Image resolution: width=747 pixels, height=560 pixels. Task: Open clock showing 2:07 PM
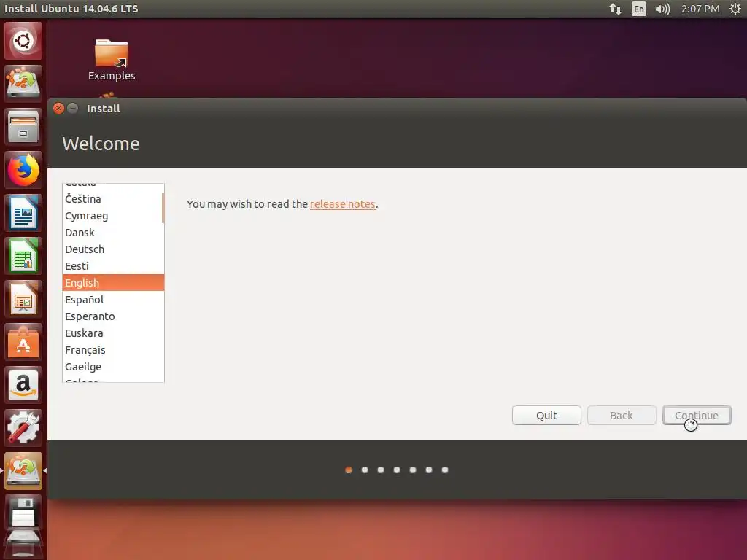point(700,9)
